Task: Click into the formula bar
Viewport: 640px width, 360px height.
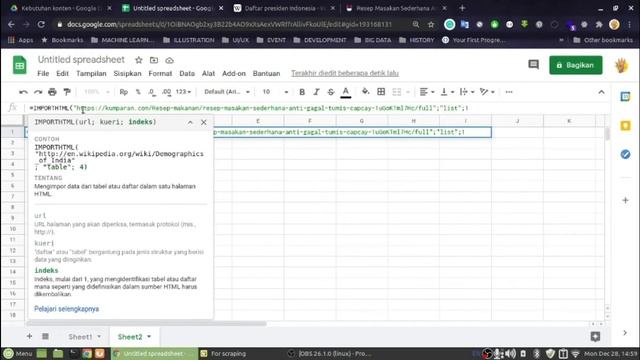Action: click(318, 108)
